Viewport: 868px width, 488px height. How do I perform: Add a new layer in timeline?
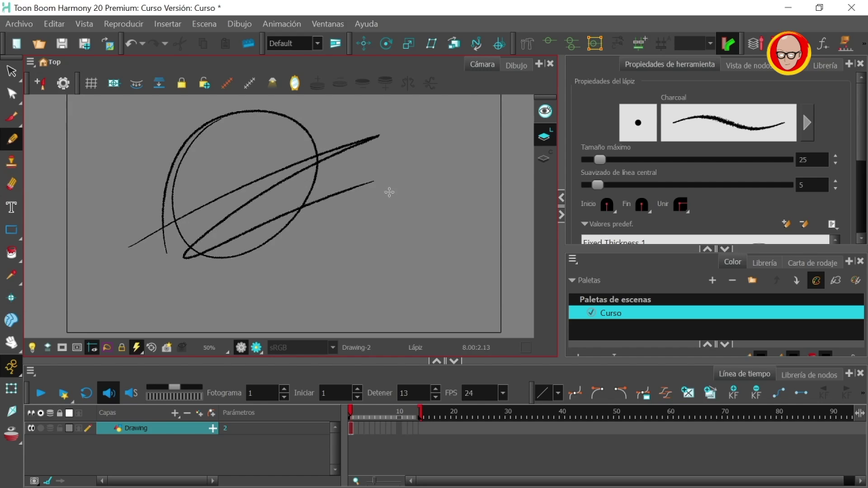(175, 413)
